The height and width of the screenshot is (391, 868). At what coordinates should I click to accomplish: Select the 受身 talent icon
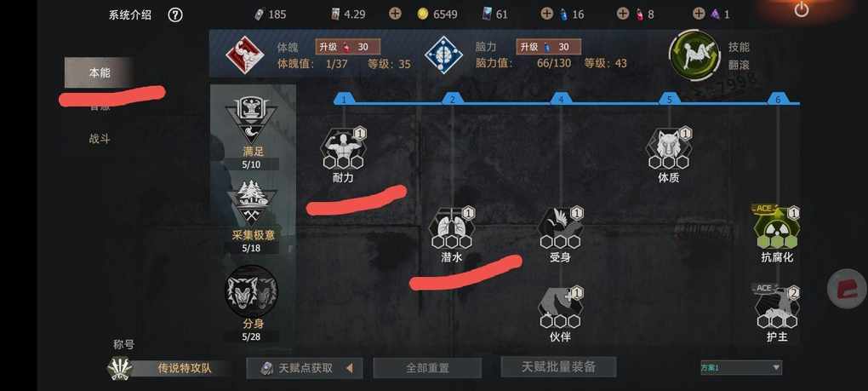pyautogui.click(x=561, y=228)
